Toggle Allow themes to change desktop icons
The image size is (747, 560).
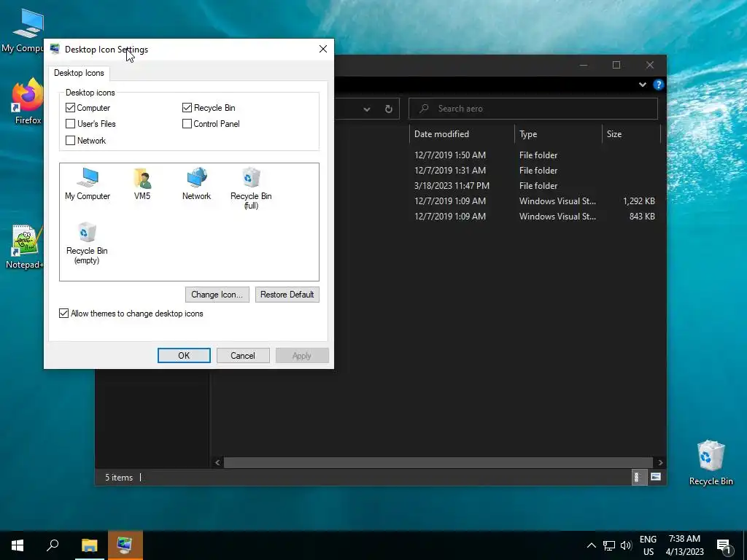(64, 314)
